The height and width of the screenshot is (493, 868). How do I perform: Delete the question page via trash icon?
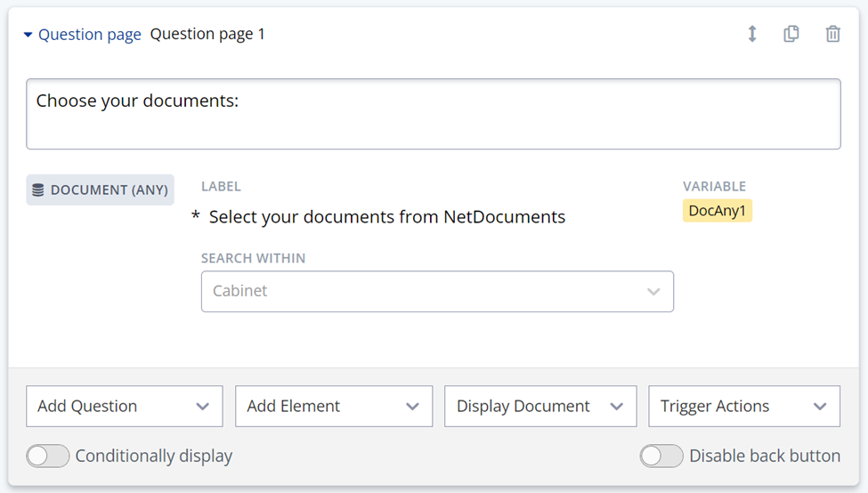832,34
